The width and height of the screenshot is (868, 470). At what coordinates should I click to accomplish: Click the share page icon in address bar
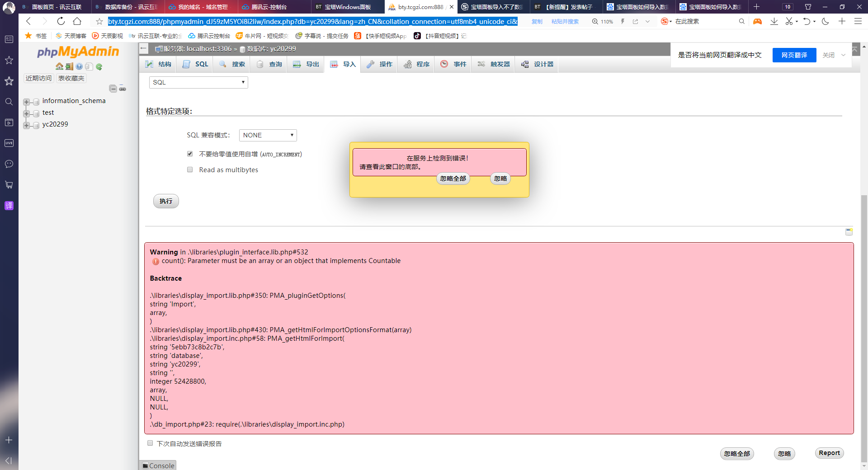click(635, 21)
